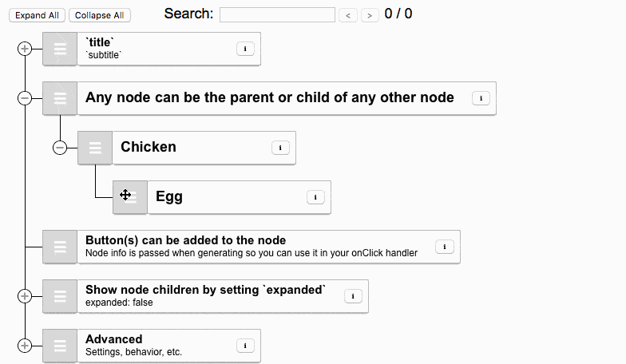Collapse the 'Any node can be the parent' node
The image size is (626, 364).
coord(25,98)
